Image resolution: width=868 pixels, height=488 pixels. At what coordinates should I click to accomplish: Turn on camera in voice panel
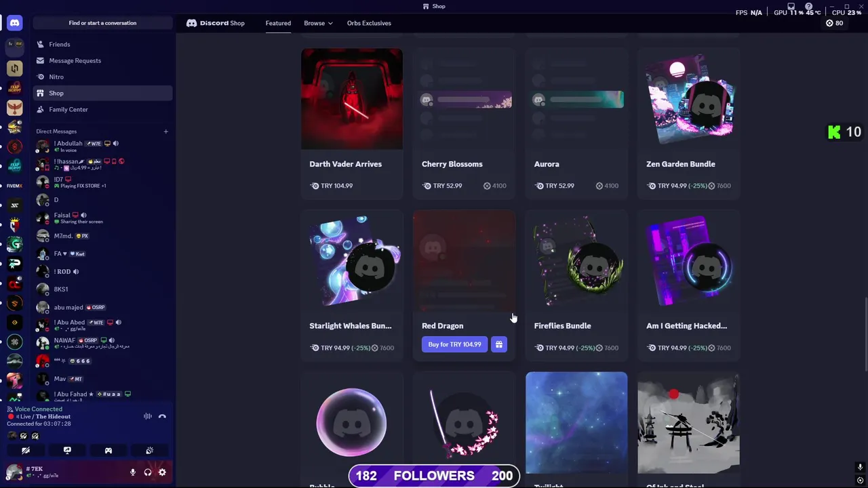[x=26, y=450]
